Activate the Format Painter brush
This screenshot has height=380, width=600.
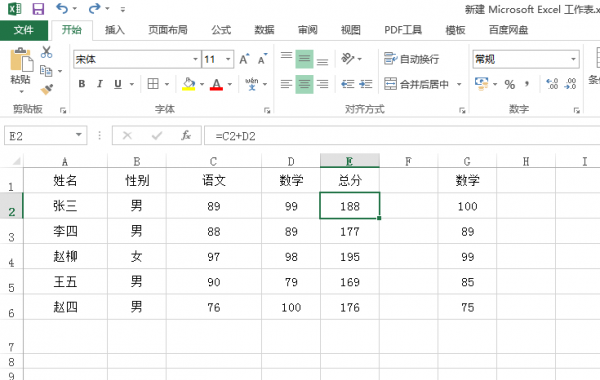[x=46, y=89]
